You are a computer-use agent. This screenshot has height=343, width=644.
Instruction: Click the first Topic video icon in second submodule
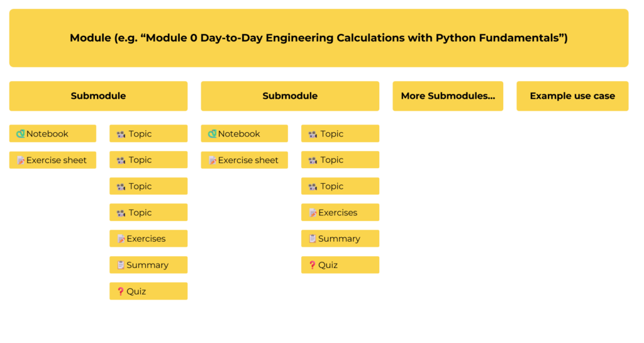pos(313,134)
